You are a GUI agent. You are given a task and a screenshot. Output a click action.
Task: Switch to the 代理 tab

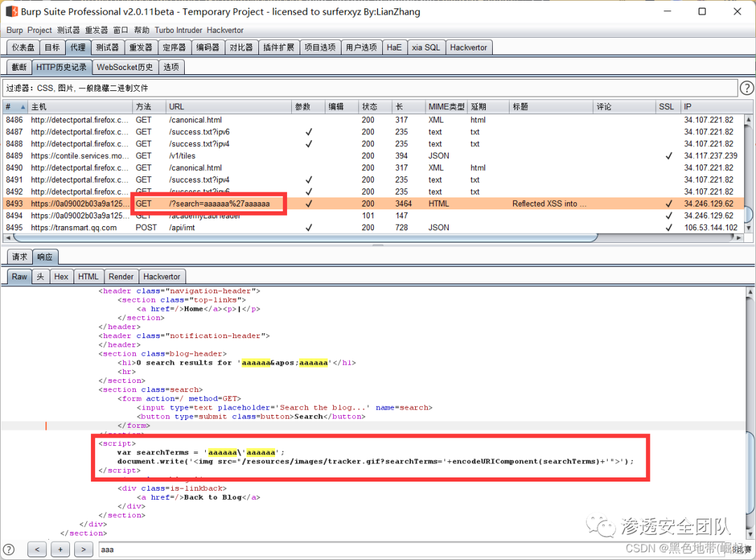coord(78,48)
